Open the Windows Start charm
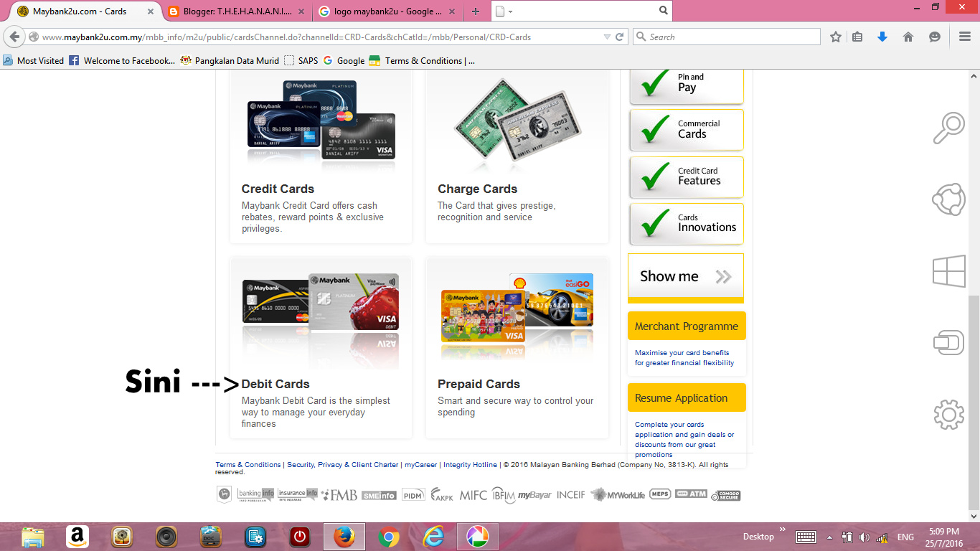 [948, 272]
